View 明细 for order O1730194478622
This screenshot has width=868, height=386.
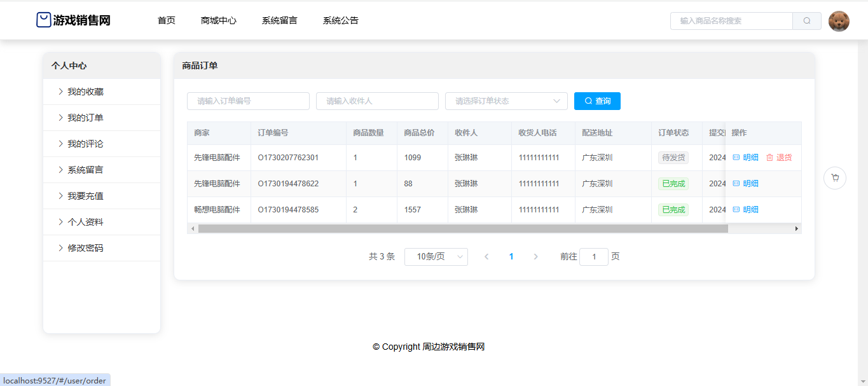click(745, 184)
